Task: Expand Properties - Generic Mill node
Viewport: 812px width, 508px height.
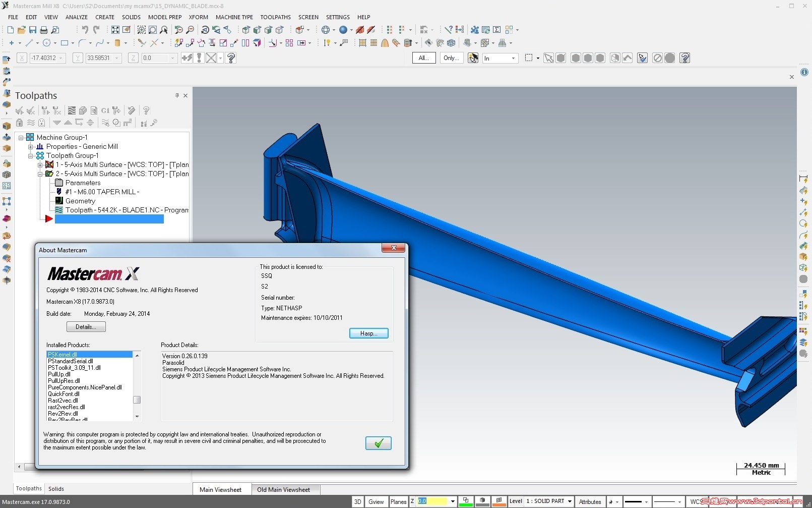Action: 31,146
